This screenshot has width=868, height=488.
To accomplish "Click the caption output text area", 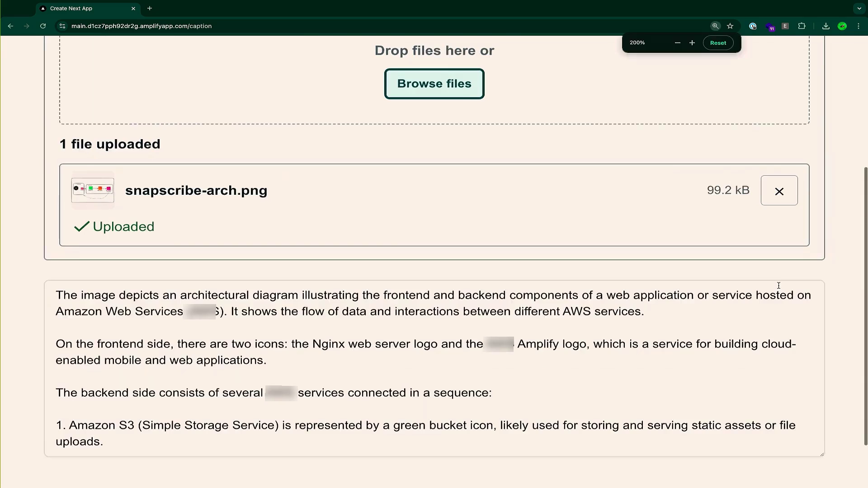I will pos(434,368).
